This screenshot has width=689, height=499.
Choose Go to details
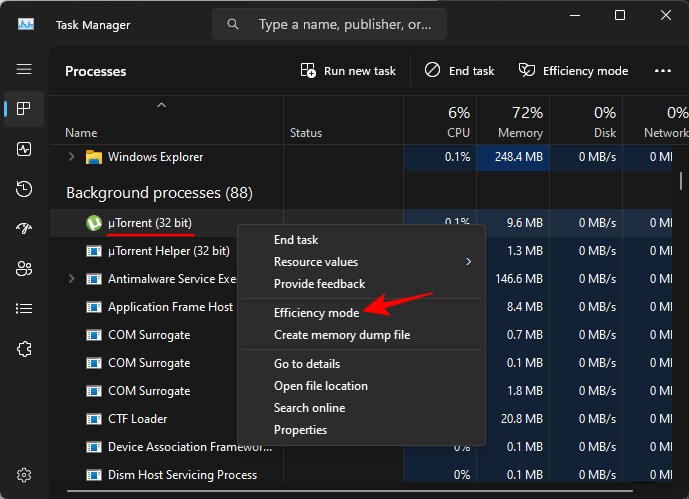coord(361,364)
